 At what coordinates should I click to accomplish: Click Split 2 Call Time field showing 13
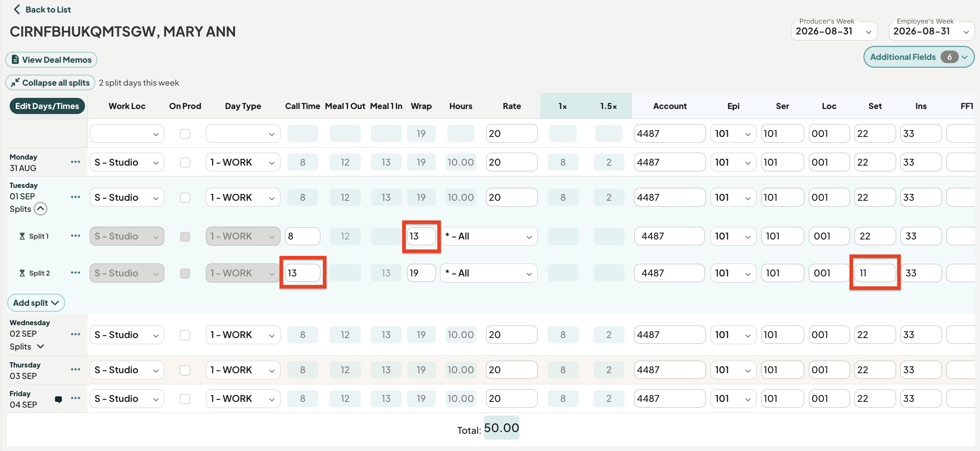[x=302, y=273]
